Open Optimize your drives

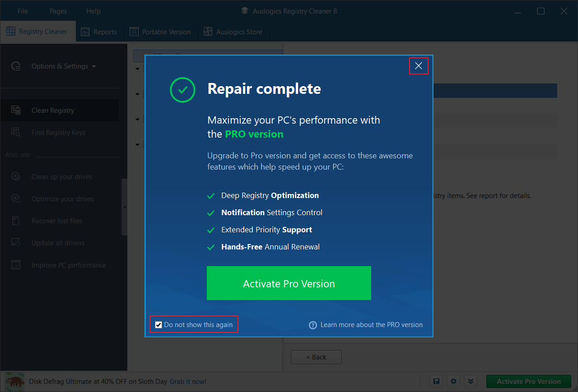tap(60, 199)
